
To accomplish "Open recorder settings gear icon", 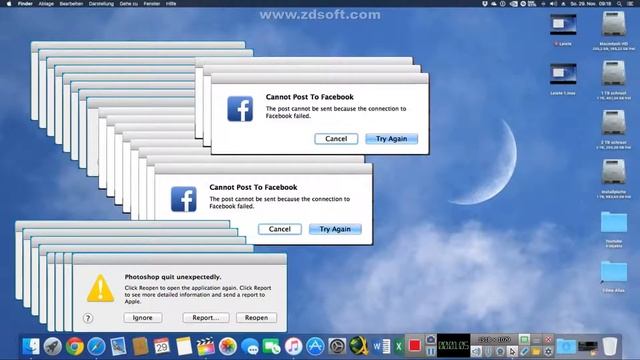I will tap(548, 351).
